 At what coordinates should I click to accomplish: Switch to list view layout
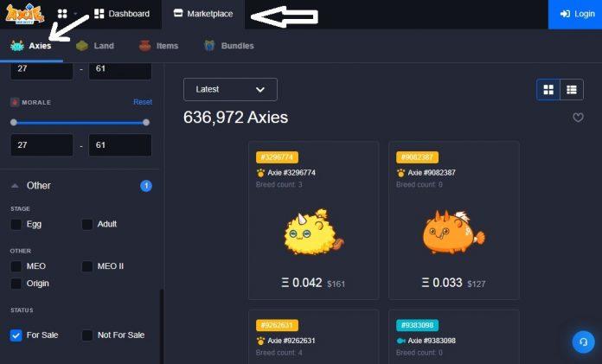point(572,90)
